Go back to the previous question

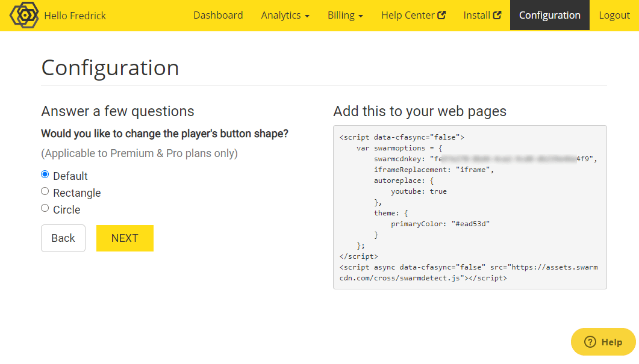pyautogui.click(x=63, y=238)
